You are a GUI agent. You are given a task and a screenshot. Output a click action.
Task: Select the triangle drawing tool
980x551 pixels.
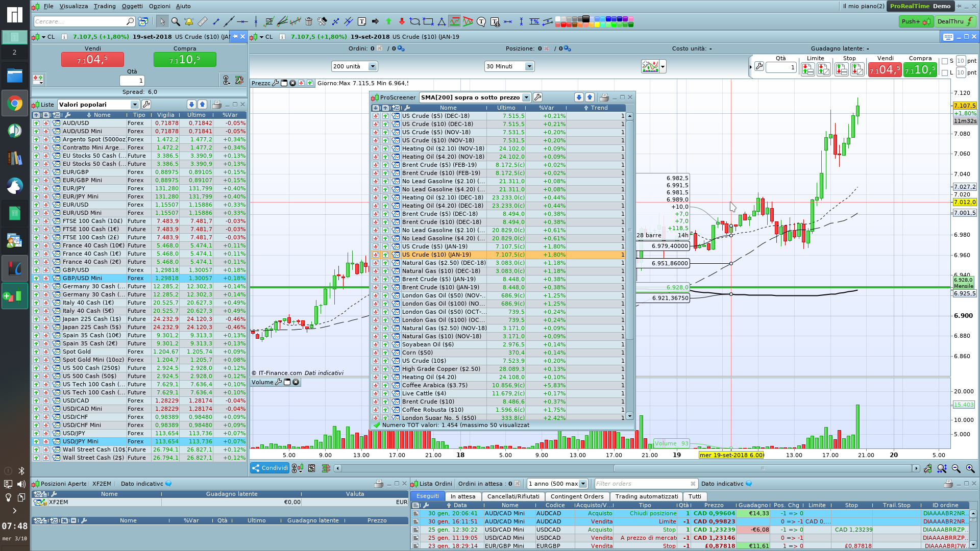click(442, 21)
